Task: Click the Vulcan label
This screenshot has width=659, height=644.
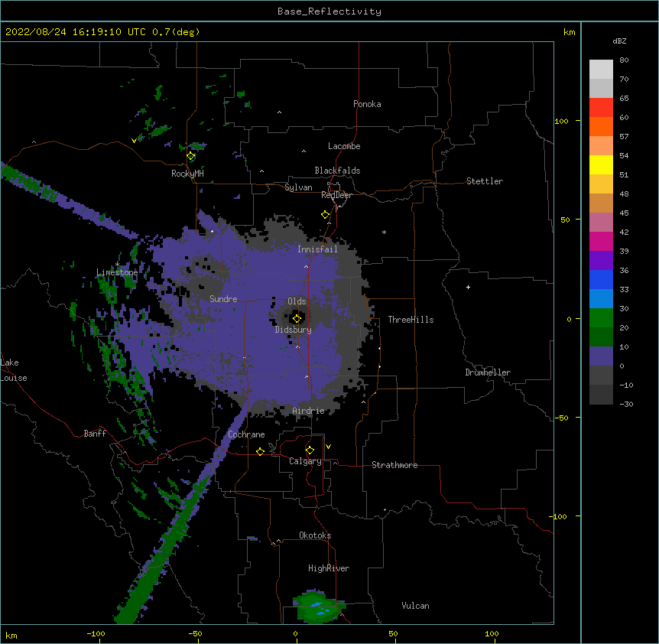Action: point(415,606)
